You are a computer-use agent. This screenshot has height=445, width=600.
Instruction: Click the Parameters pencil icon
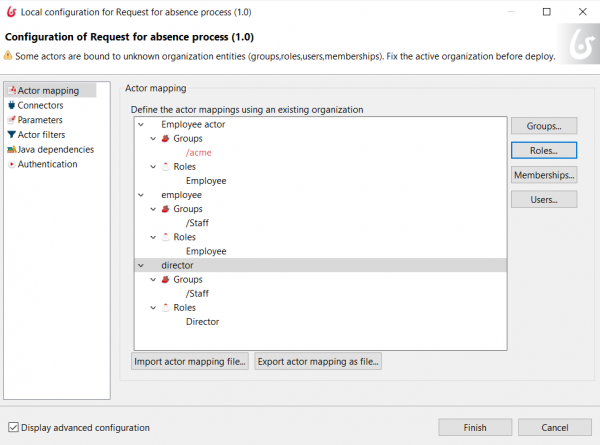[11, 120]
